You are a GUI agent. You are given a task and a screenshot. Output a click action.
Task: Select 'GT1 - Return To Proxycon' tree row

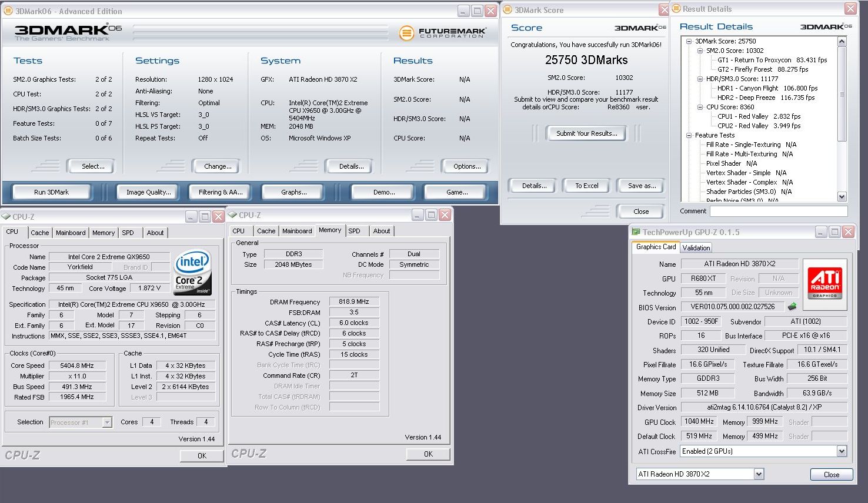(772, 60)
